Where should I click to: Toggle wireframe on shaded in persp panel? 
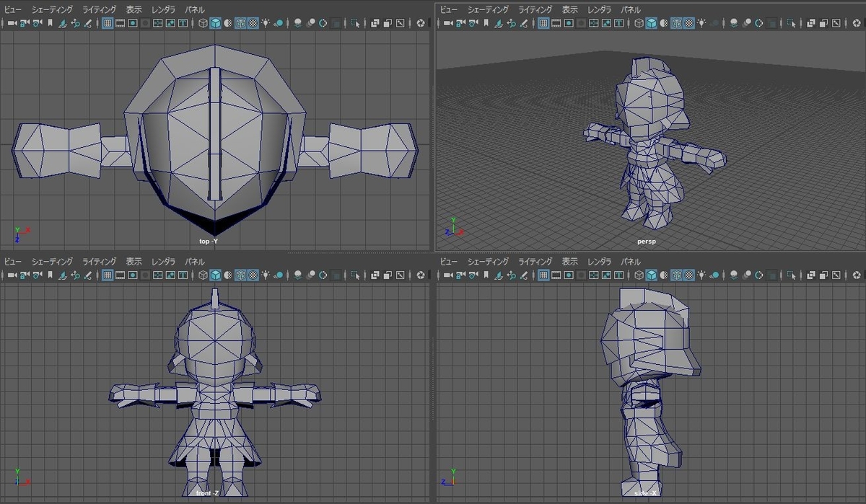(x=677, y=23)
